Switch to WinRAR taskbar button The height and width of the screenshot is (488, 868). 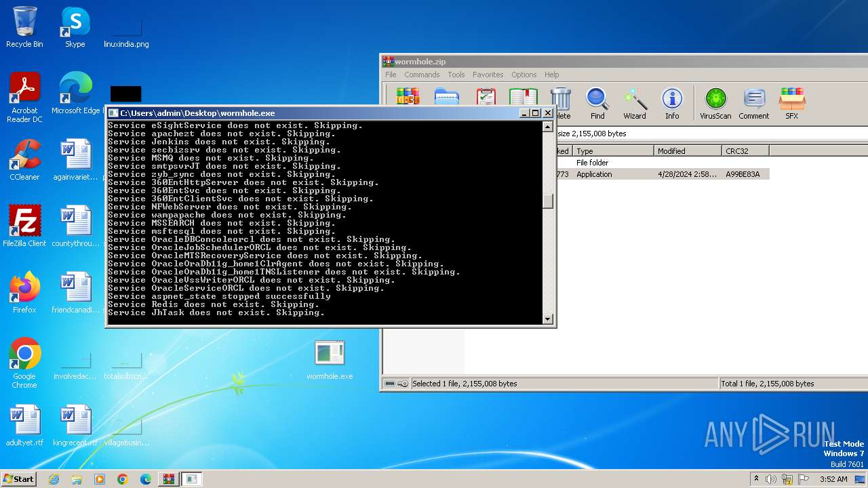click(168, 479)
